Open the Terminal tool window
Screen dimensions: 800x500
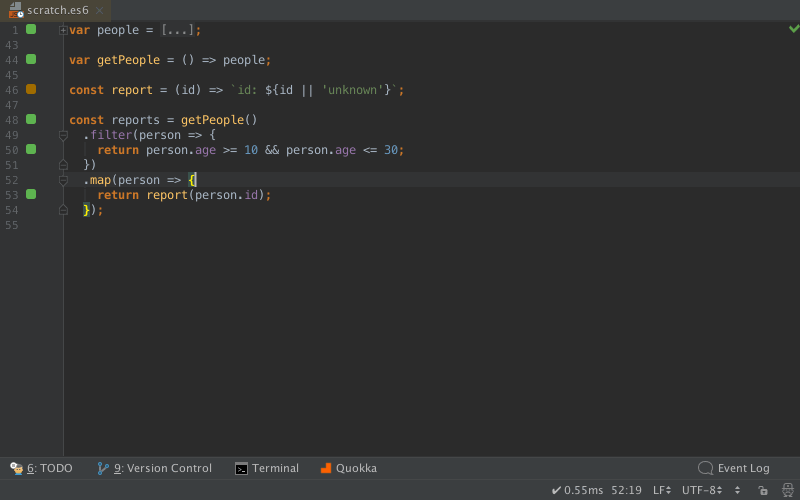point(267,468)
